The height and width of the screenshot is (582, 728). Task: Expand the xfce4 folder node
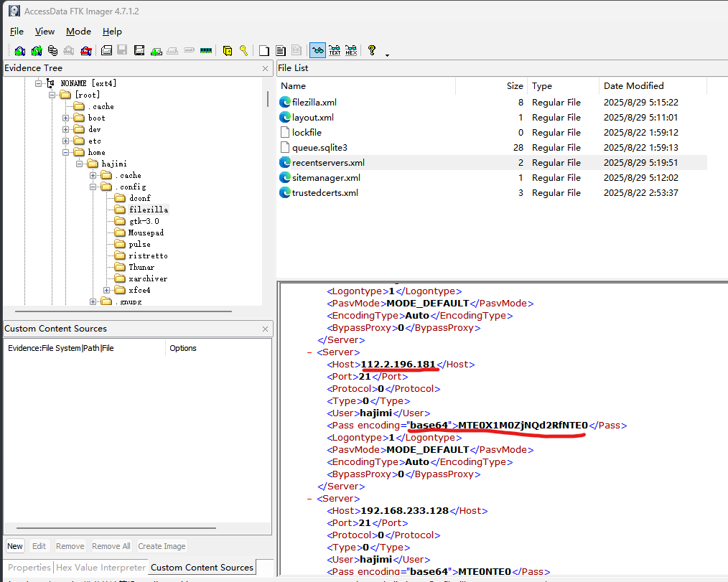pyautogui.click(x=106, y=290)
